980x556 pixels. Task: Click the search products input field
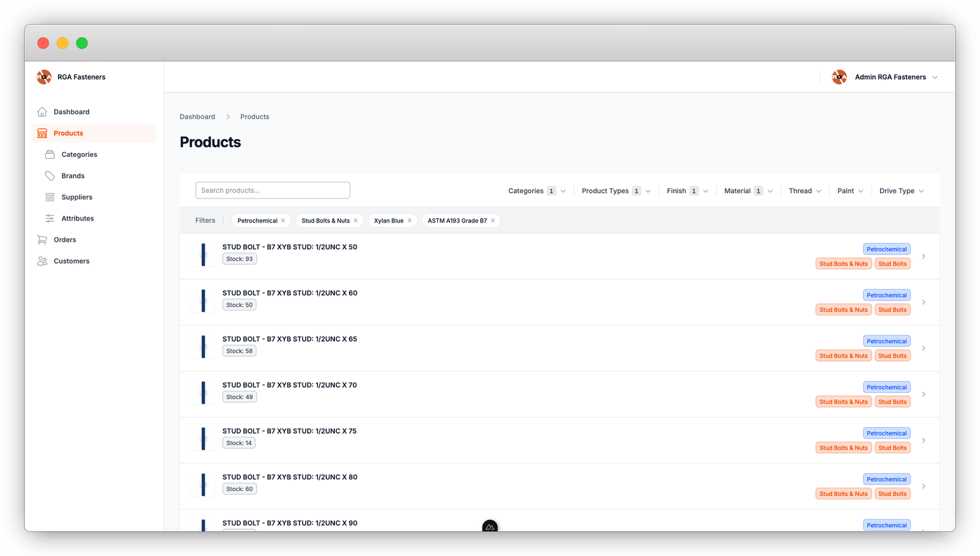click(x=272, y=190)
